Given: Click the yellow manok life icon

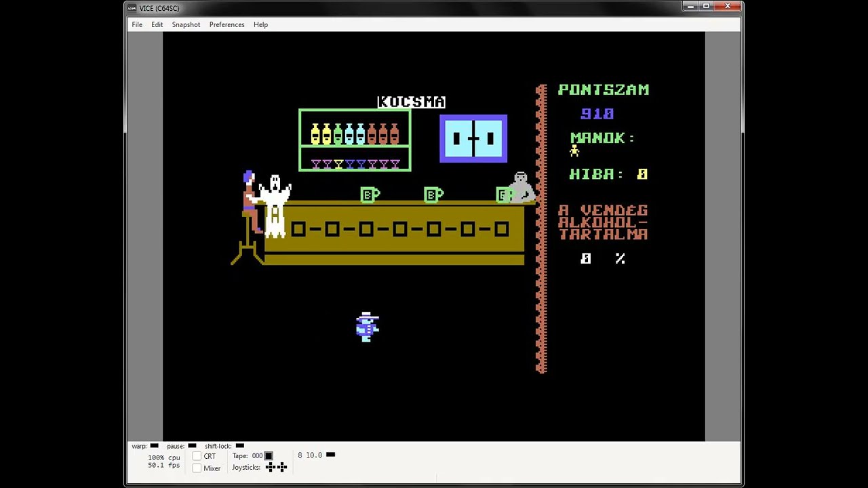Looking at the screenshot, I should (574, 152).
